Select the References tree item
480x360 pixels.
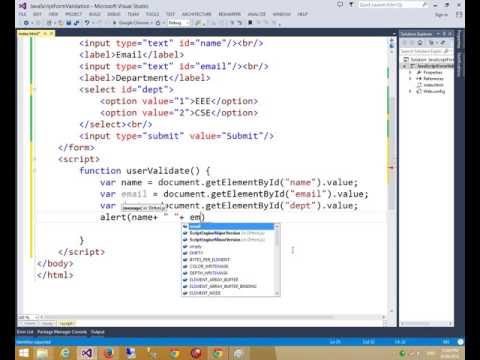click(x=433, y=79)
